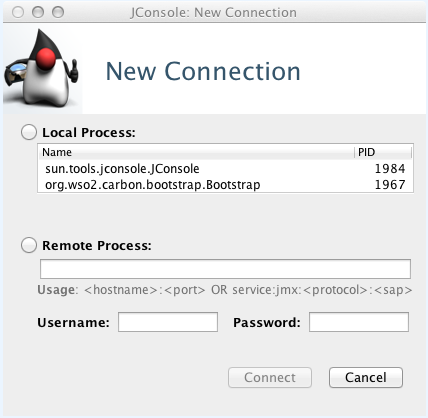Choose org.wso2.carbon.bootstrap.Bootstrap in the process list
This screenshot has width=428, height=418.
click(225, 185)
